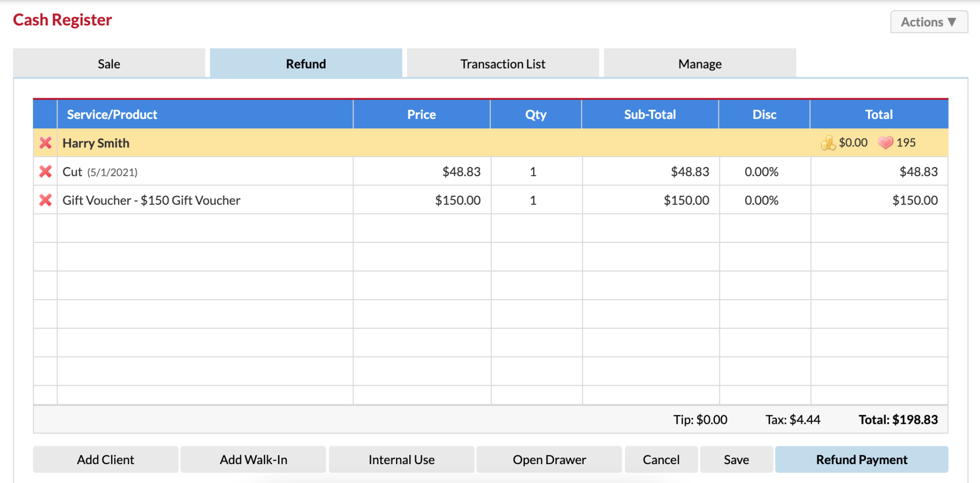The image size is (980, 483).
Task: Click the discount cell for the Gift Voucher
Action: pos(761,200)
